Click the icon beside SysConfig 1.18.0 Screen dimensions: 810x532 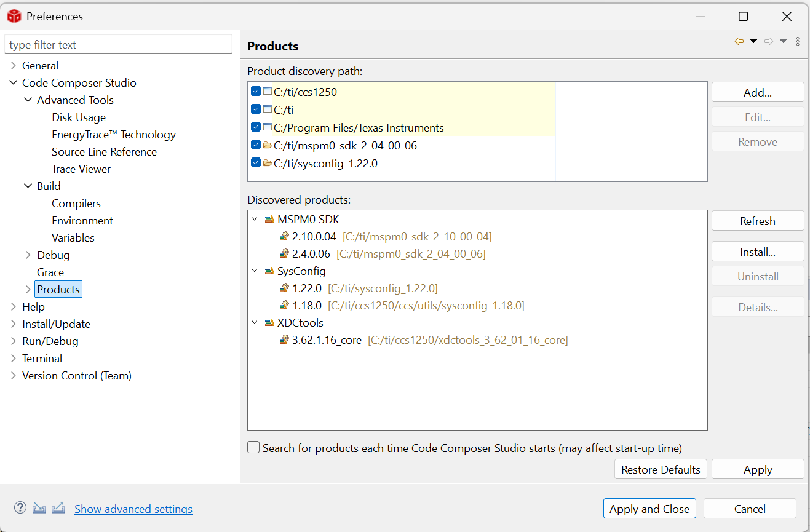tap(284, 306)
